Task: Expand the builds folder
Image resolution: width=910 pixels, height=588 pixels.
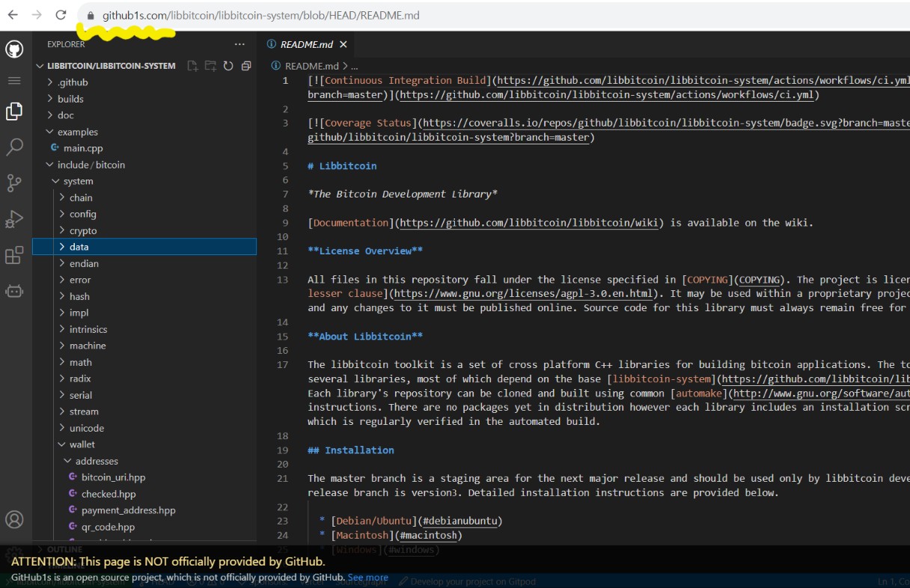Action: [x=70, y=99]
